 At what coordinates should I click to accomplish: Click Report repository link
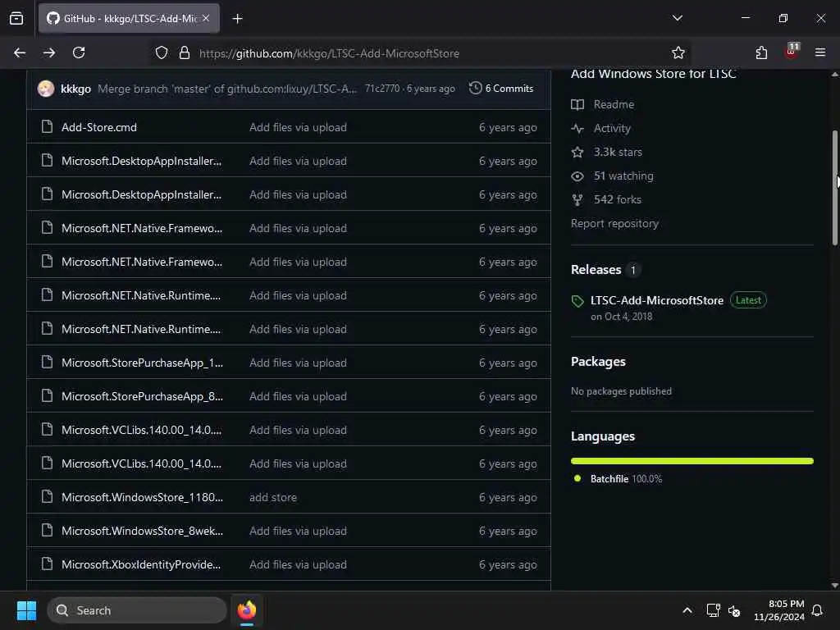[x=614, y=223]
